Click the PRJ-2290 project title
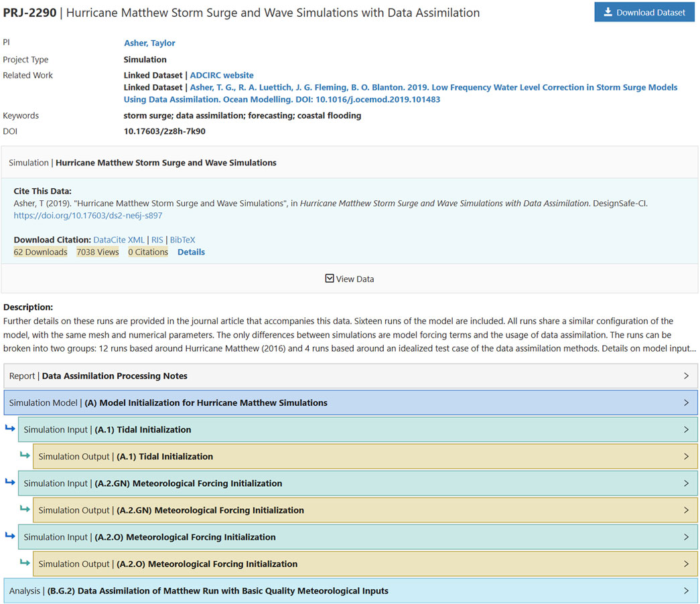The height and width of the screenshot is (604, 700). pos(241,13)
